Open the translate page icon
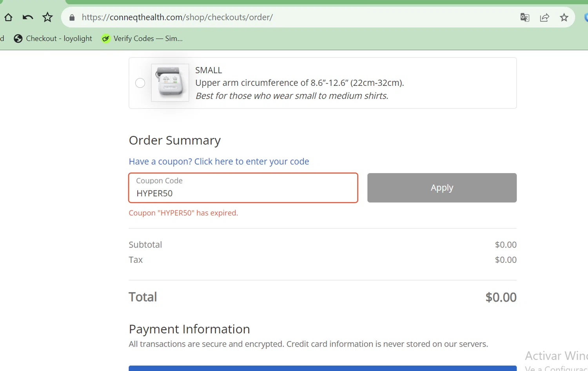 coord(525,17)
